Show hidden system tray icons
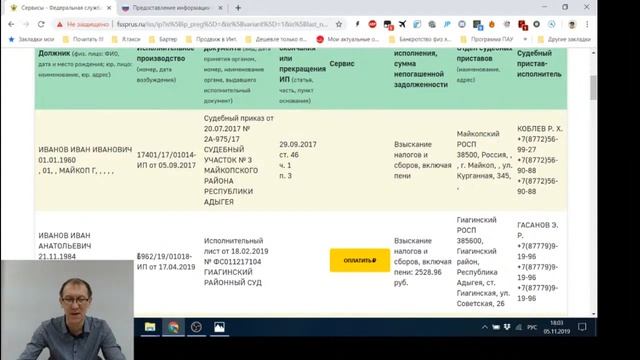Screen dimensions: 640x360 click(484, 327)
